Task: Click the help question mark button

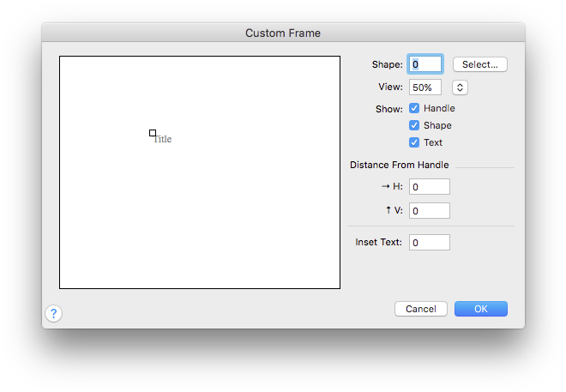Action: click(53, 314)
